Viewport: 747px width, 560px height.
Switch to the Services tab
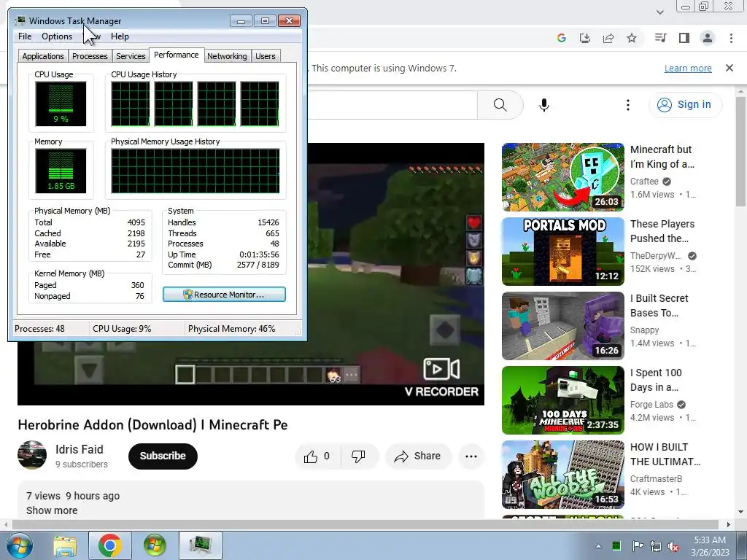click(x=131, y=56)
